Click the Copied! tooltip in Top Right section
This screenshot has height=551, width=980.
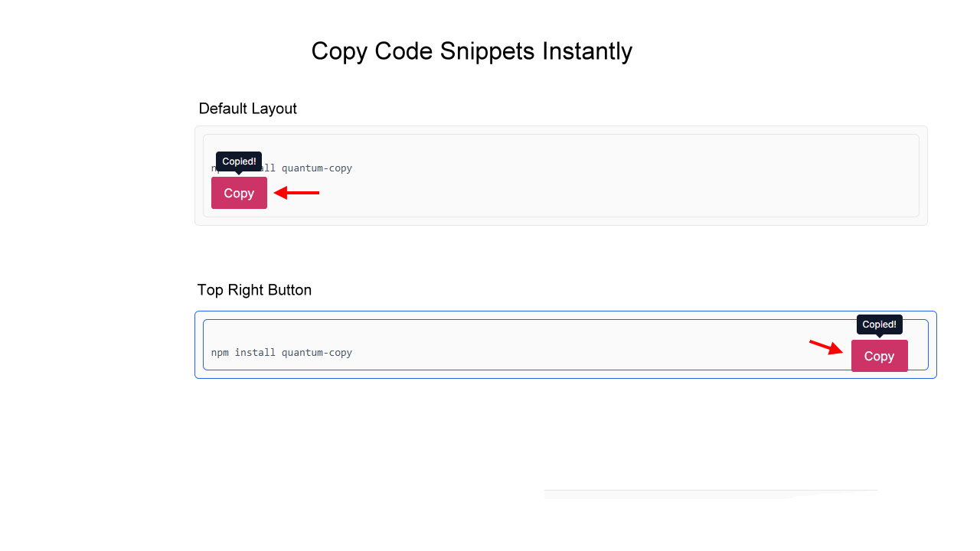[x=879, y=324]
